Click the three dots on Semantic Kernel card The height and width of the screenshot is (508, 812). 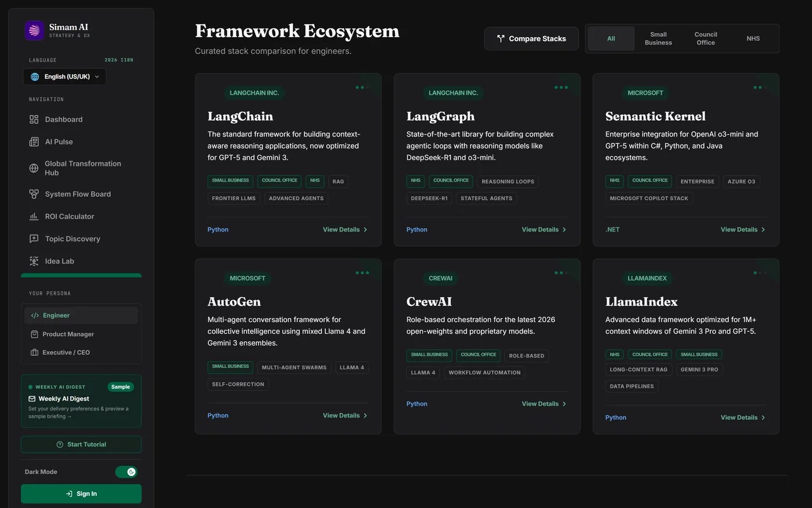tap(760, 88)
